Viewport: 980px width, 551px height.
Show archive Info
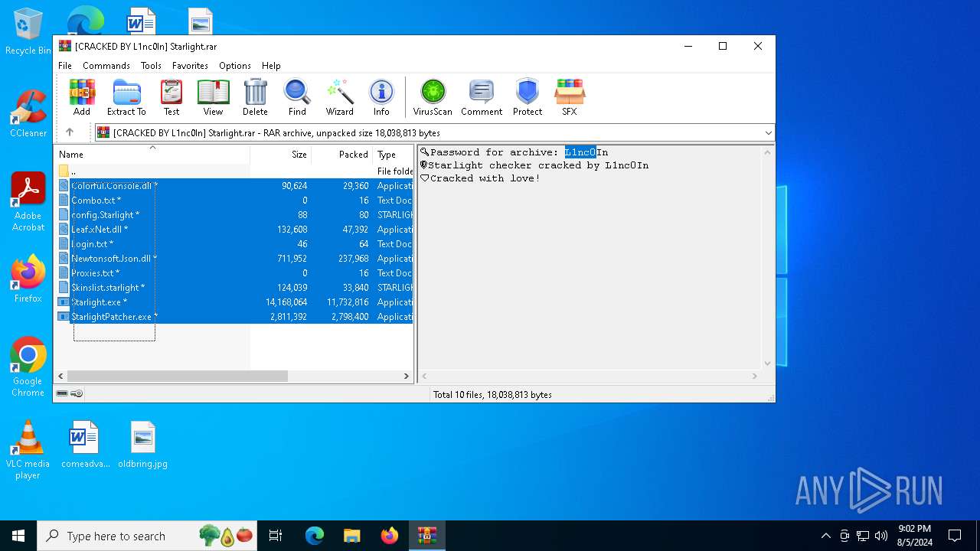click(381, 97)
